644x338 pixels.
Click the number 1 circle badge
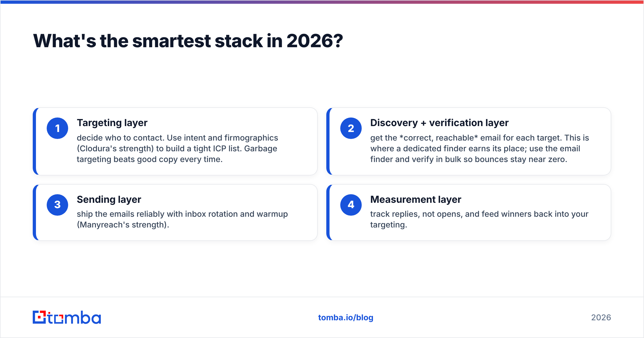(x=57, y=128)
